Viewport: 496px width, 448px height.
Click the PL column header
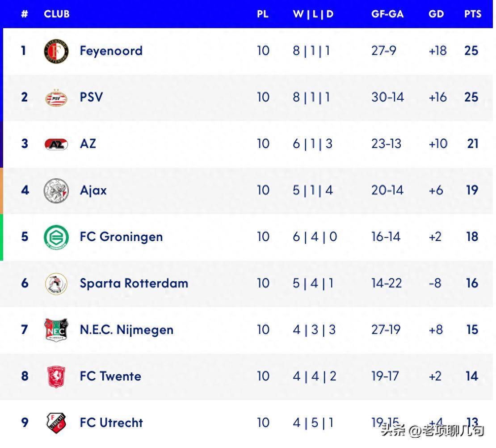click(x=263, y=14)
